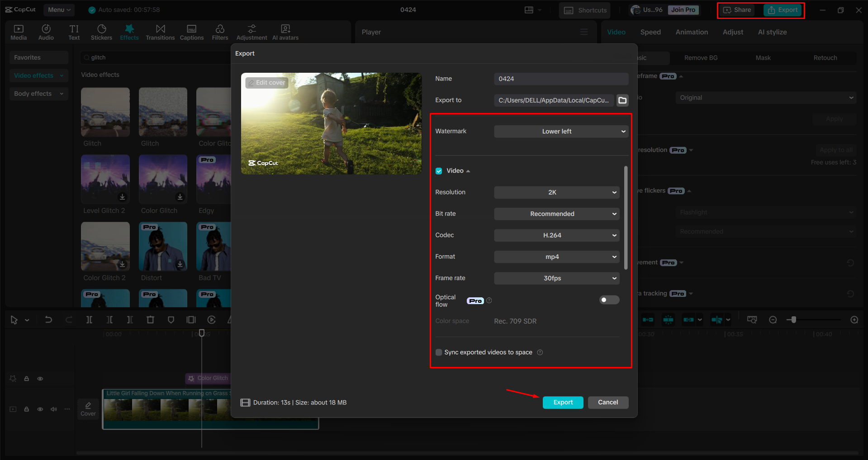Click the effects search field containing glitch

pos(156,57)
